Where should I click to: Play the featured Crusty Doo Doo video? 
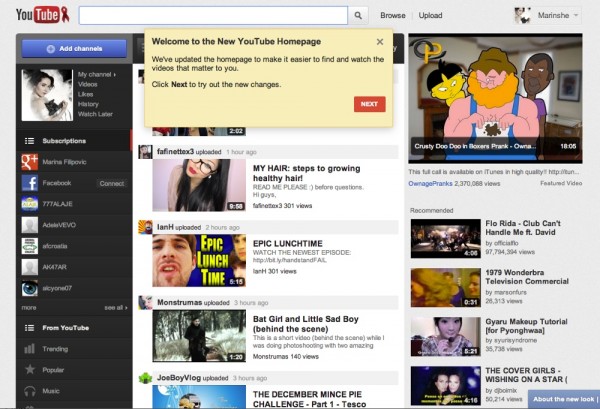495,98
